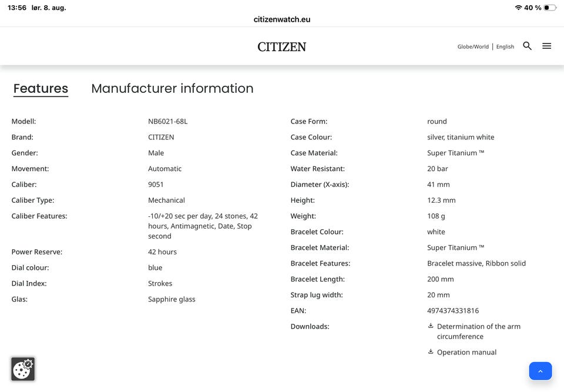Click Bracelet Length value 200 mm
The height and width of the screenshot is (392, 564).
coord(440,279)
